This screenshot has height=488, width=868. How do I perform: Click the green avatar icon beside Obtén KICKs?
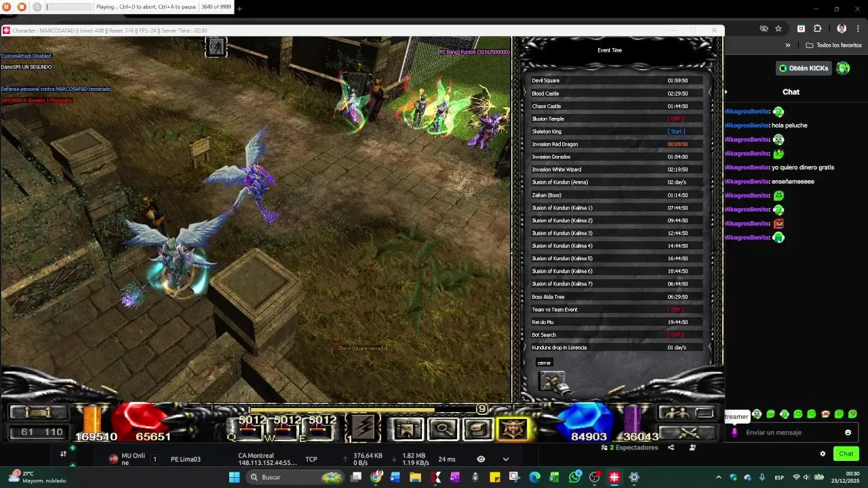(843, 68)
